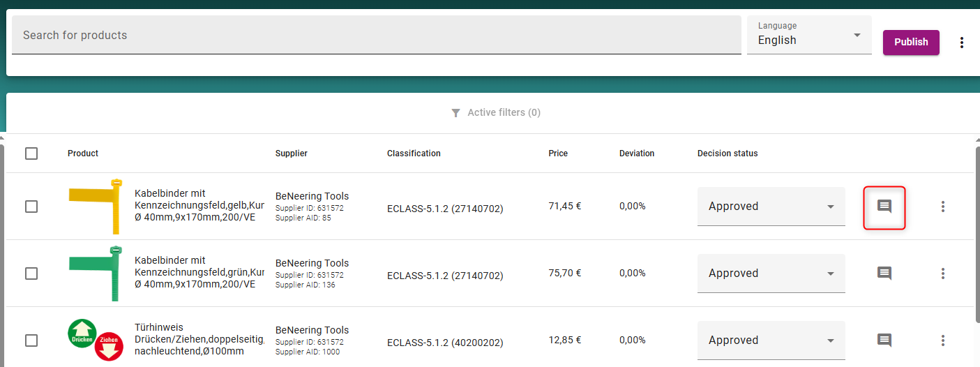
Task: Click Supplier AID: 136 text
Action: pos(306,285)
